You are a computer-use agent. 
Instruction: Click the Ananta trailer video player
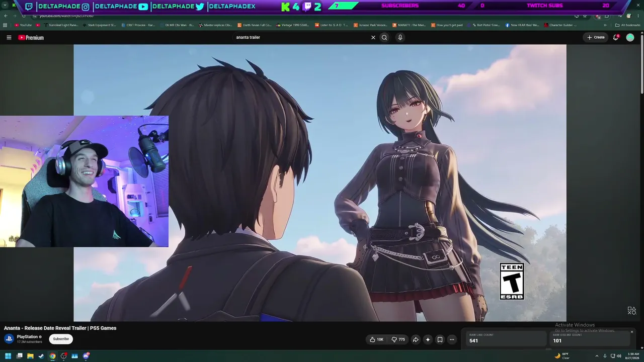tap(320, 183)
